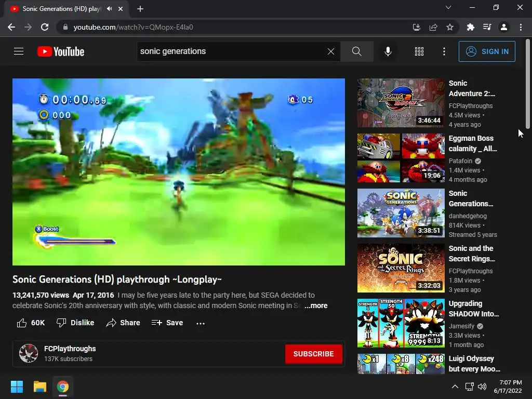Image resolution: width=532 pixels, height=399 pixels.
Task: Save the video to a playlist
Action: 167,323
